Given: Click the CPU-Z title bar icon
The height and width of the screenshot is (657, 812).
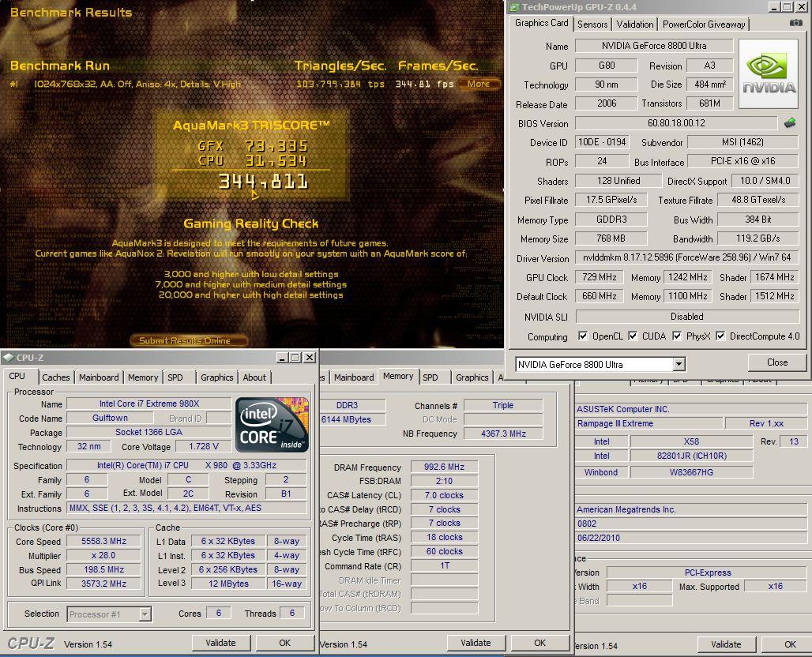Looking at the screenshot, I should [x=8, y=357].
